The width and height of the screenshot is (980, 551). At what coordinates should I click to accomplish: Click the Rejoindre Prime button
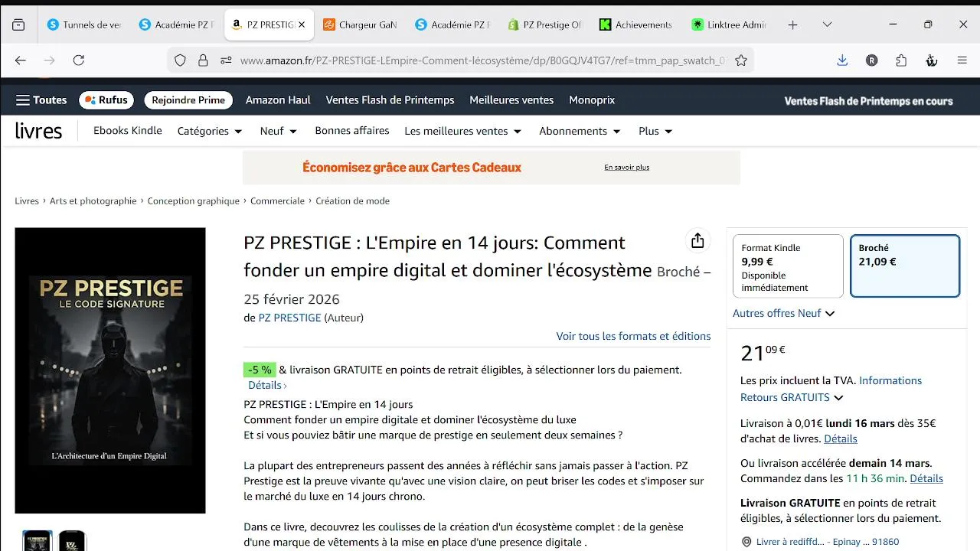coord(188,100)
